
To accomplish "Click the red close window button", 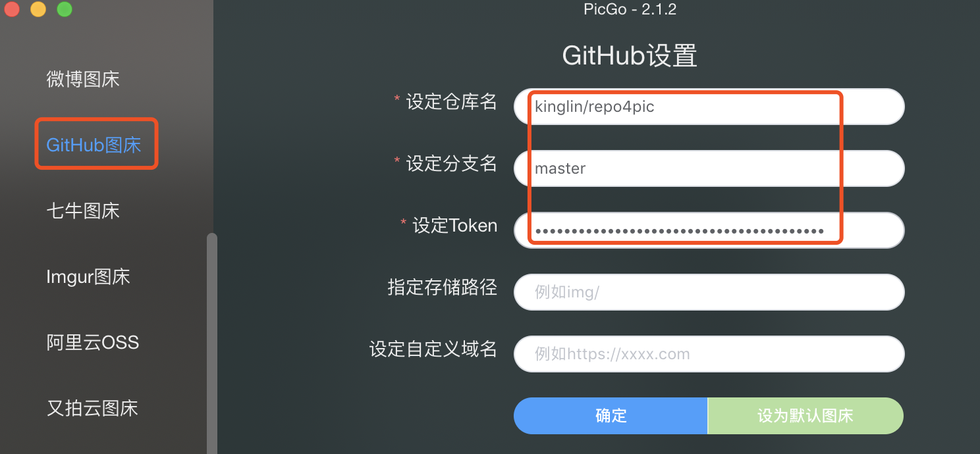I will [11, 9].
